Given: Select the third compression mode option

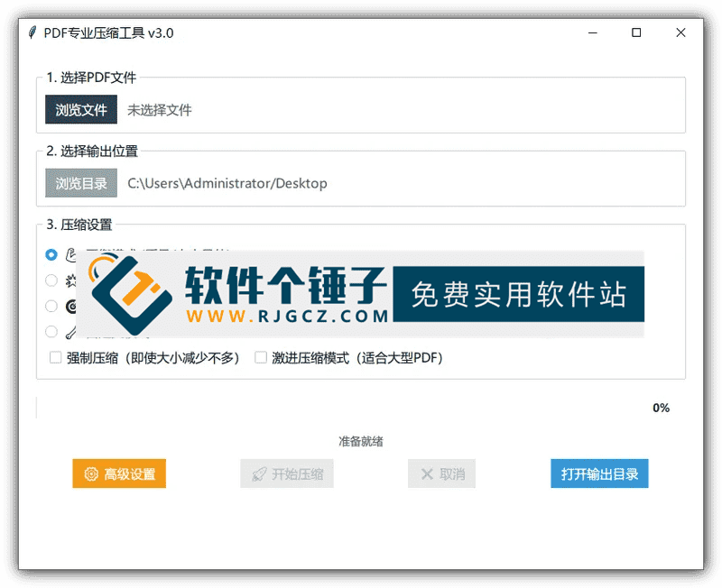Looking at the screenshot, I should click(51, 306).
